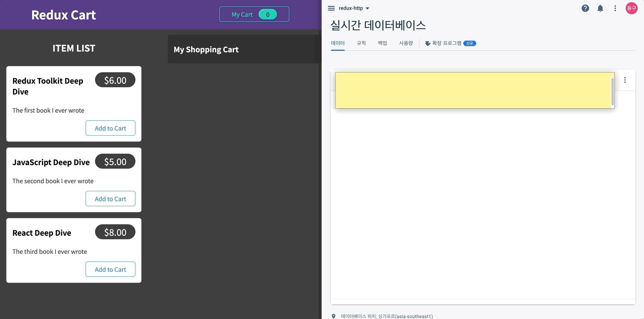Screen dimensions: 644x319
Task: Click 'The second book I ever wrote' text
Action: [x=53, y=181]
